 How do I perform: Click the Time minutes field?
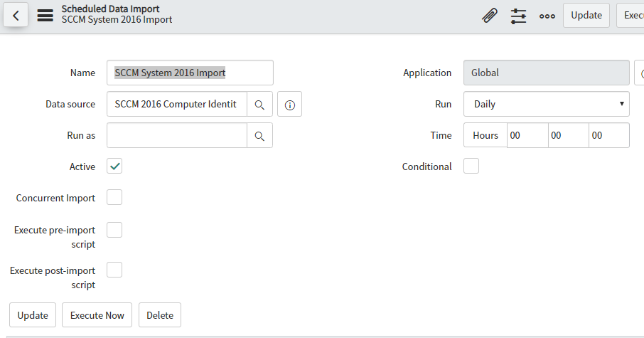coord(569,135)
